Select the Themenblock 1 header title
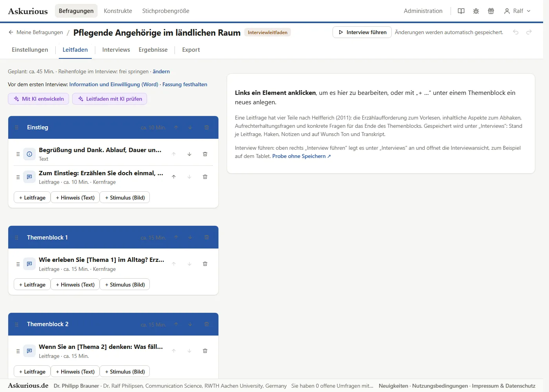This screenshot has height=392, width=549. pos(47,238)
